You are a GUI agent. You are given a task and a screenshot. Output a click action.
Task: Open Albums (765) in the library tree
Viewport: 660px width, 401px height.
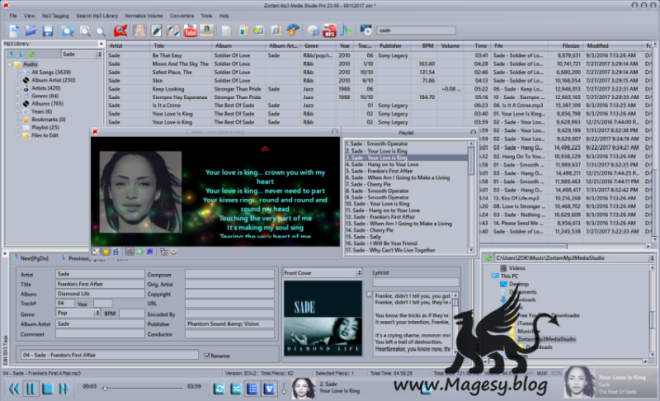click(x=47, y=103)
